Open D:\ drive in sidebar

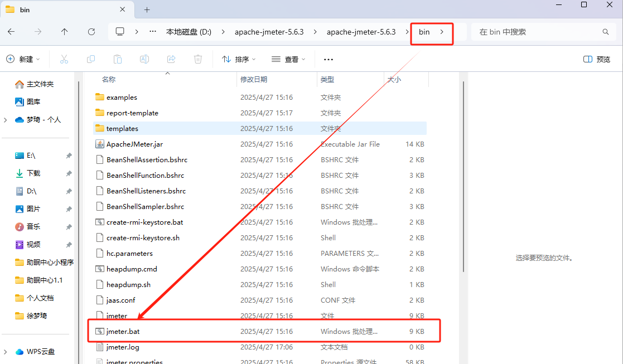pyautogui.click(x=26, y=191)
